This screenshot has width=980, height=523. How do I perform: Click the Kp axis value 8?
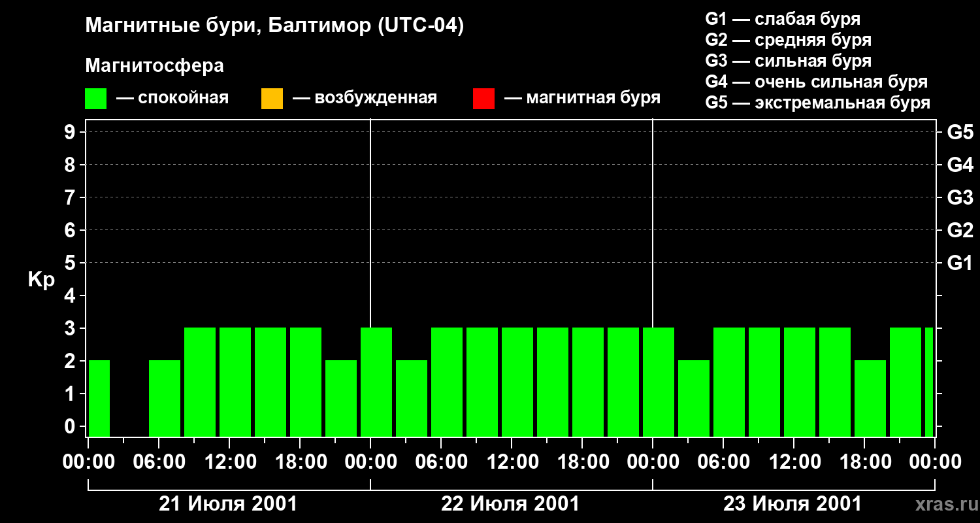point(71,165)
